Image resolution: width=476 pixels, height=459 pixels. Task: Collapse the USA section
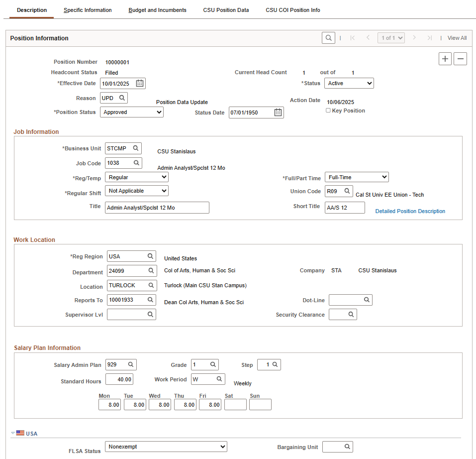13,433
